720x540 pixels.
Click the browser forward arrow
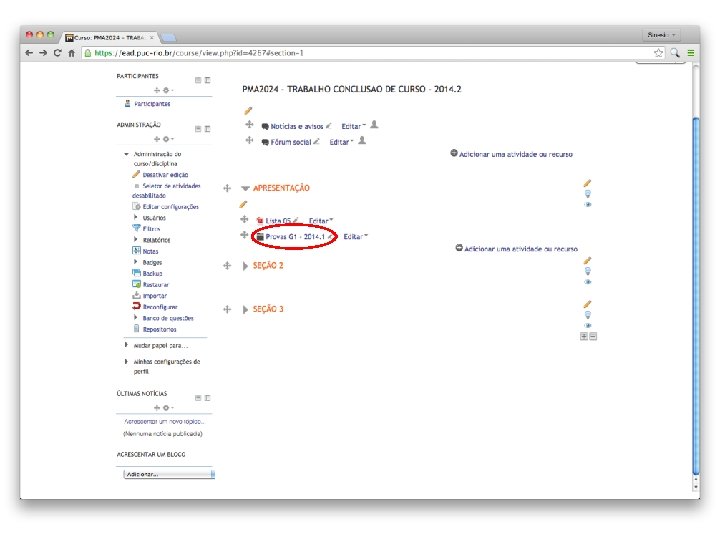point(43,53)
